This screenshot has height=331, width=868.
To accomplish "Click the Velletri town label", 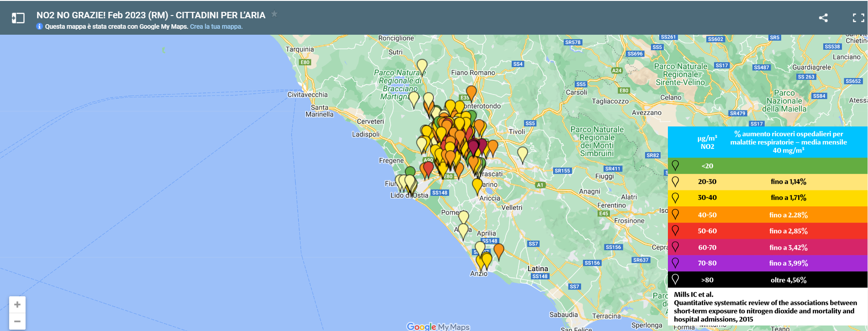I will click(512, 207).
